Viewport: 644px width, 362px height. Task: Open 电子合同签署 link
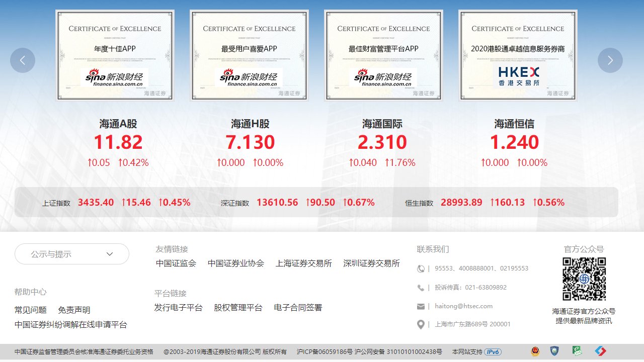(298, 308)
